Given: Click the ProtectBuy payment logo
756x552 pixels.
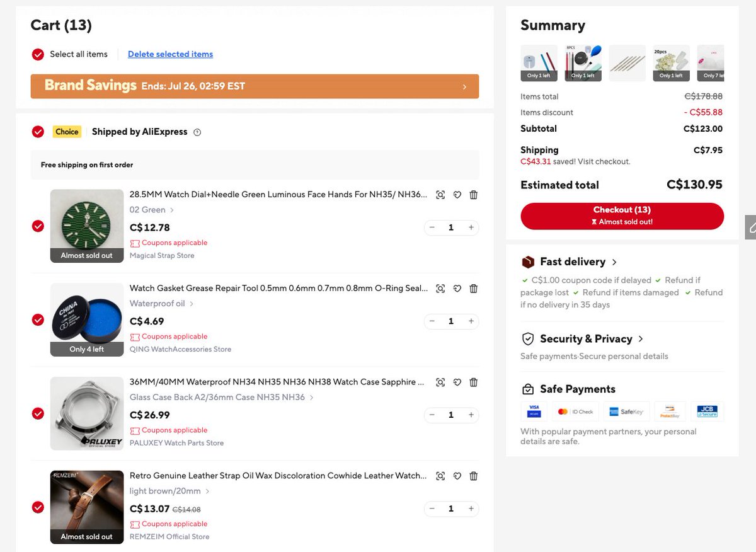Looking at the screenshot, I should (x=669, y=411).
